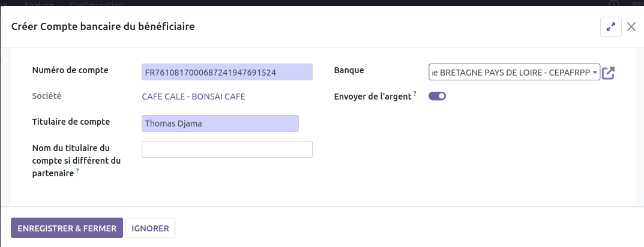The width and height of the screenshot is (644, 247).
Task: Show help tooltip for Envoyer de l'argent
Action: pos(415,94)
